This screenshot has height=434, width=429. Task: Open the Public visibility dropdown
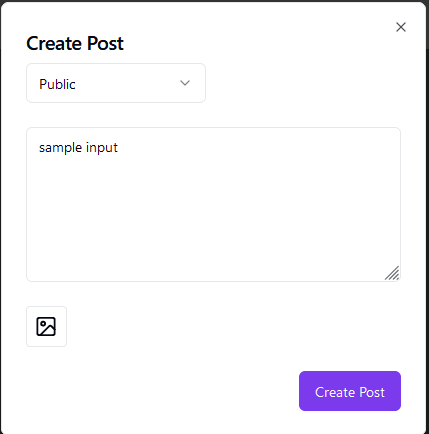click(x=116, y=83)
